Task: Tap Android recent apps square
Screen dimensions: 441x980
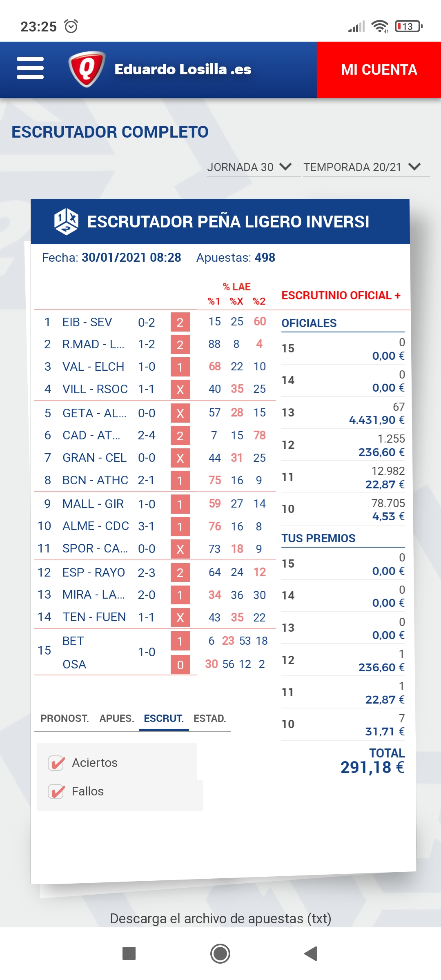Action: pos(129,954)
